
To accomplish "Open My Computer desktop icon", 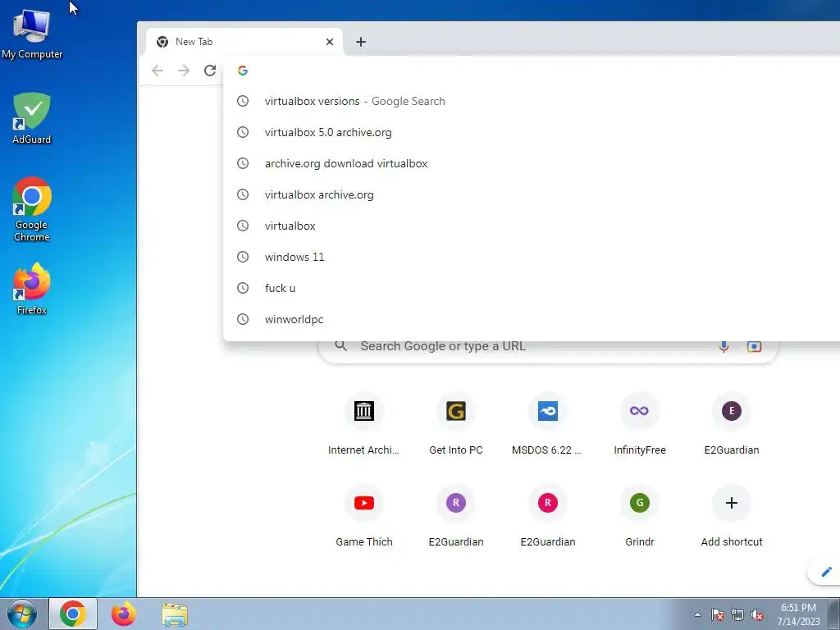I will tap(32, 34).
